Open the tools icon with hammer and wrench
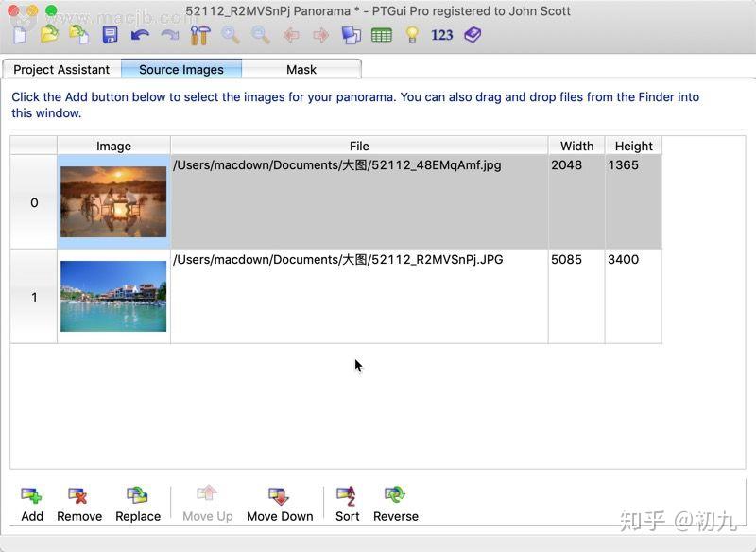This screenshot has height=552, width=756. point(200,35)
